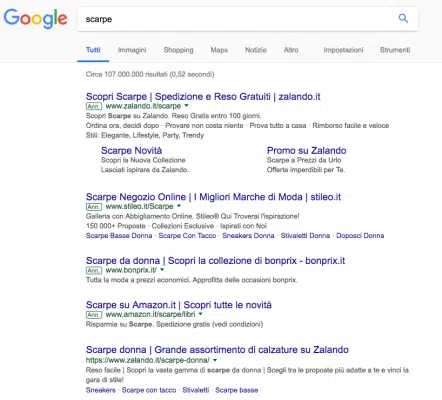Click the 'Scarpe a Prezzi da Urlo' description
The image size is (442, 400).
coord(304,160)
